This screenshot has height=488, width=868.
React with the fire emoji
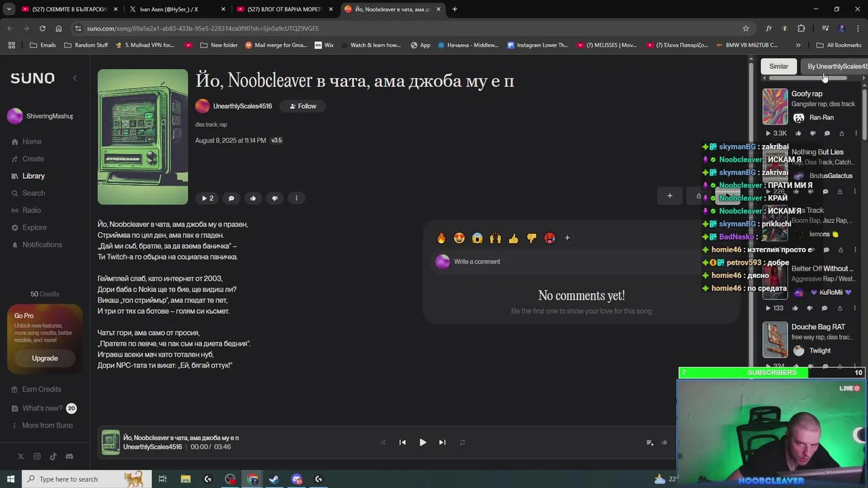click(441, 238)
